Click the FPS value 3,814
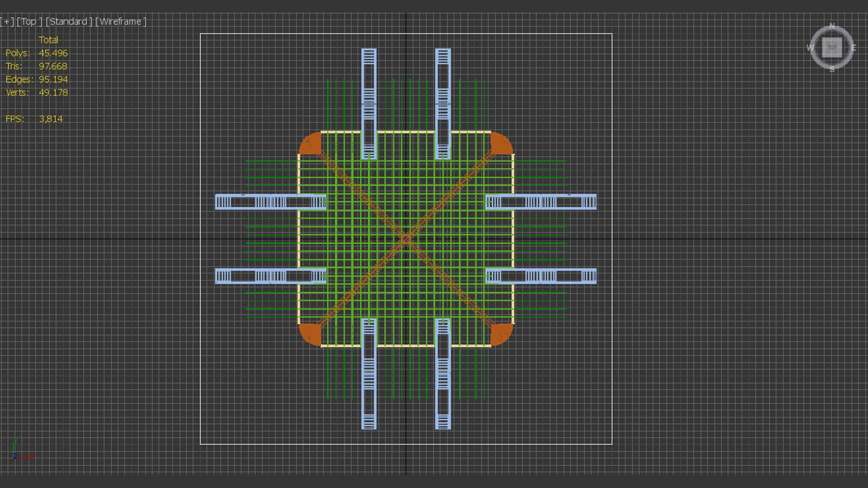This screenshot has height=488, width=868. 51,119
